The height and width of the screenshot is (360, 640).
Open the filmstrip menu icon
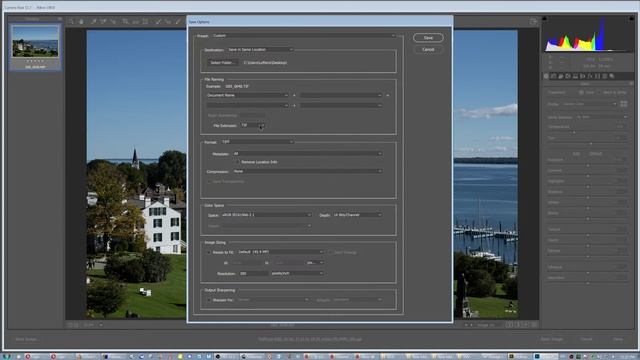(x=60, y=19)
